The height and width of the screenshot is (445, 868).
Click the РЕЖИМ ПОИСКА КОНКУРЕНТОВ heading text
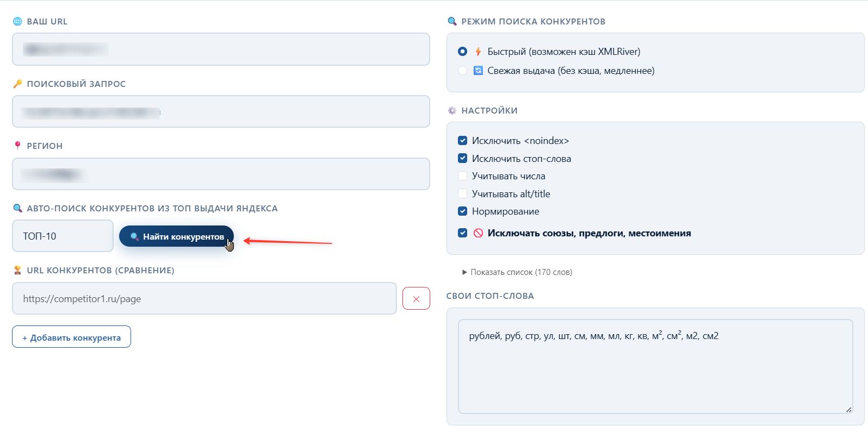(534, 22)
